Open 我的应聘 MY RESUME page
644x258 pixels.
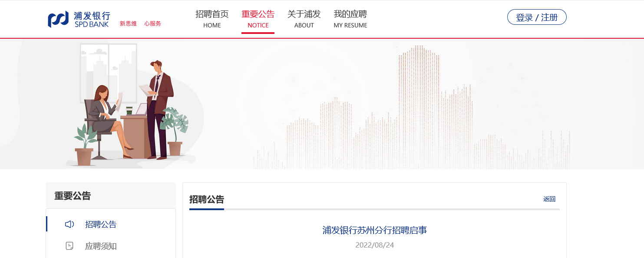[350, 19]
